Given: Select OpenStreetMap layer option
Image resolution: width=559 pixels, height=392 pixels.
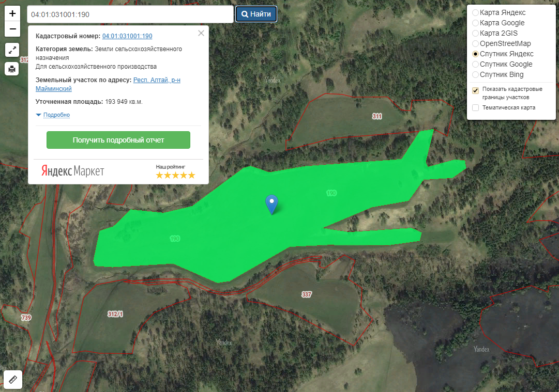Looking at the screenshot, I should point(476,43).
